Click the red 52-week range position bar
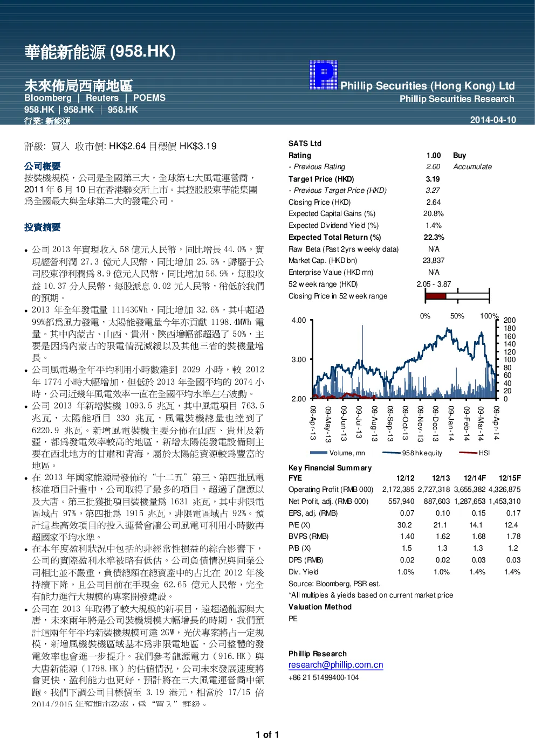This screenshot has height=756, width=535. (x=436, y=296)
